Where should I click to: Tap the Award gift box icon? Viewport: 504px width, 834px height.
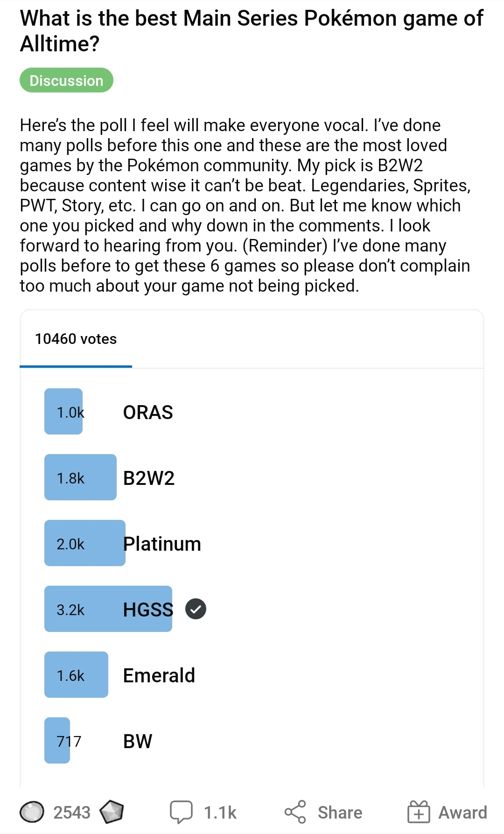pos(418,812)
